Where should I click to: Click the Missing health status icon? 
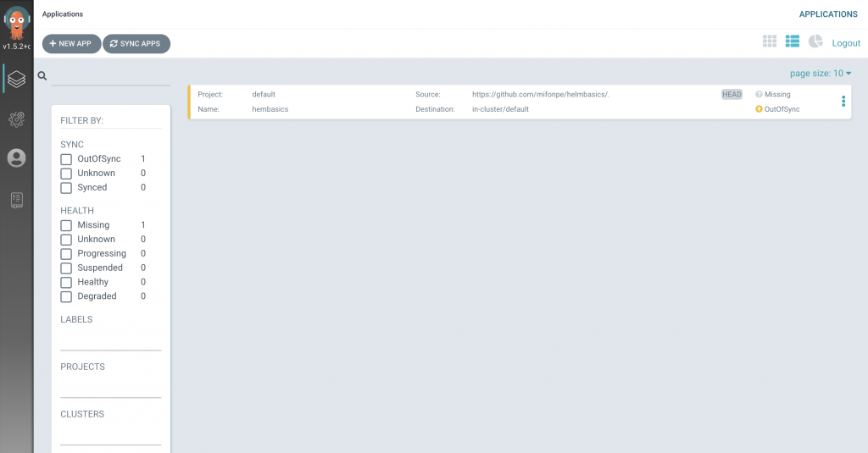tap(759, 95)
